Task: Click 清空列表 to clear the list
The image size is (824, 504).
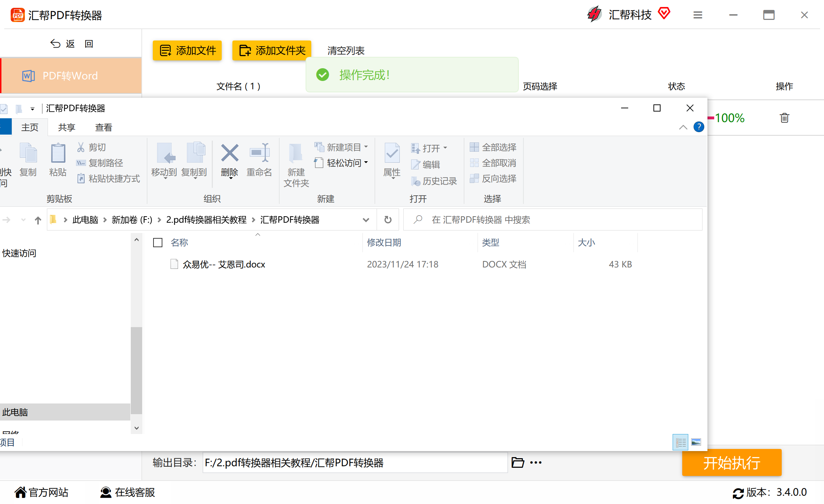Action: (x=346, y=51)
